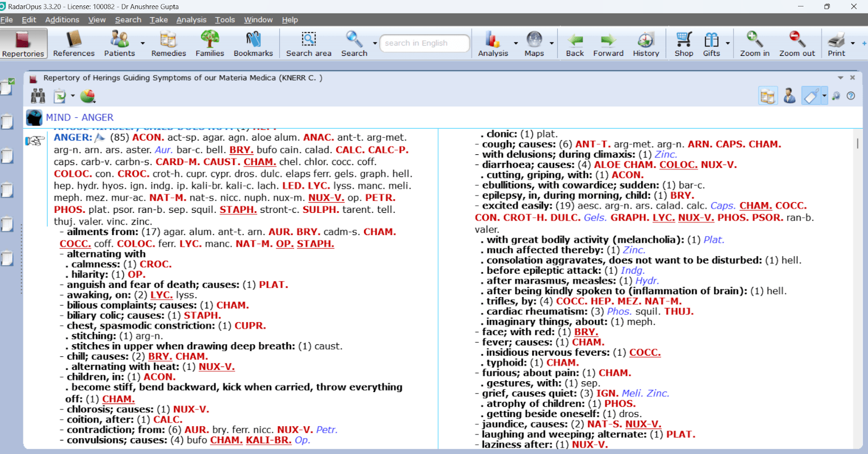Click PLAT. in anguish and fear of death
The height and width of the screenshot is (454, 868).
[273, 285]
